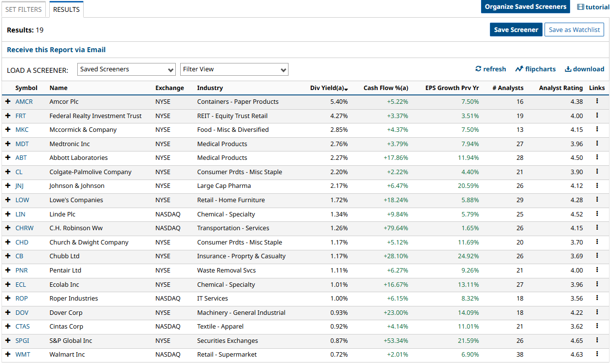Image resolution: width=611 pixels, height=364 pixels.
Task: Expand the SPGI row with plus icon
Action: [8, 340]
